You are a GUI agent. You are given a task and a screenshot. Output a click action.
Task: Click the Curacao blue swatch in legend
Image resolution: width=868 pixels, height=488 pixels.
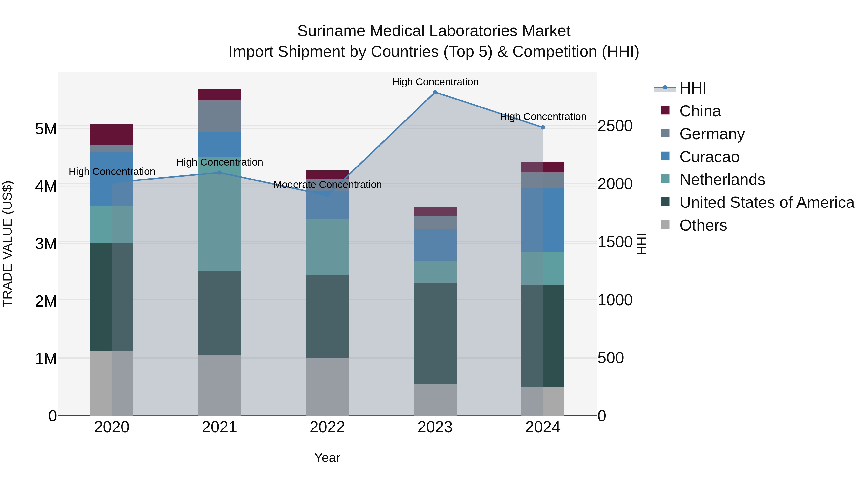pyautogui.click(x=665, y=156)
